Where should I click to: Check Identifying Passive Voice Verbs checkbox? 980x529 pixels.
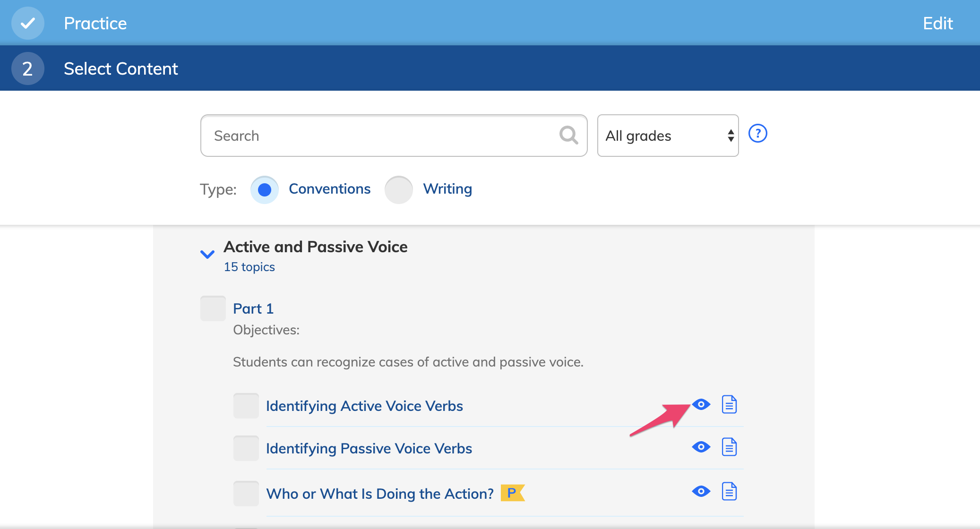[x=246, y=448]
